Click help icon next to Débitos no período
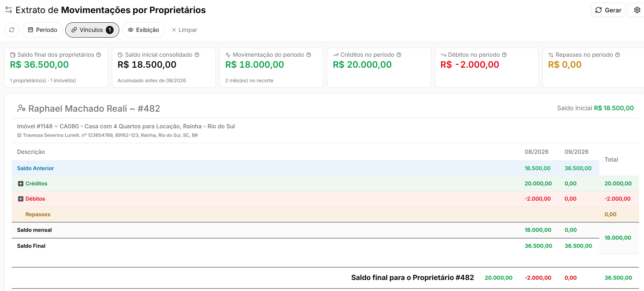 [x=504, y=55]
